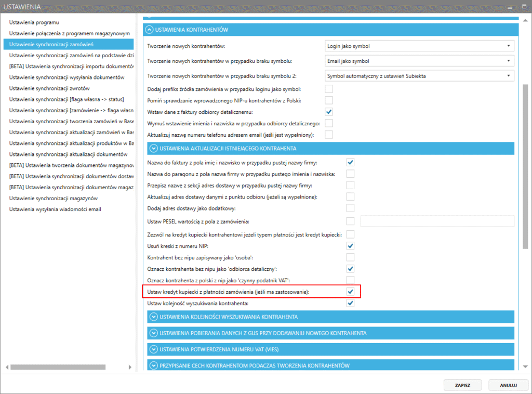This screenshot has height=394, width=532.
Task: Open 'Symbol automatyczny z ustawień Subiekta' dropdown
Action: [x=419, y=76]
